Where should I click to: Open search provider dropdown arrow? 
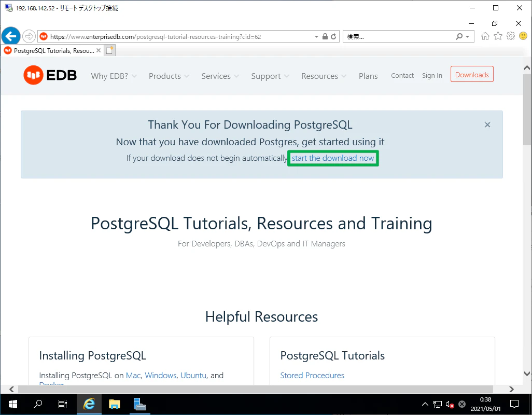pos(468,37)
